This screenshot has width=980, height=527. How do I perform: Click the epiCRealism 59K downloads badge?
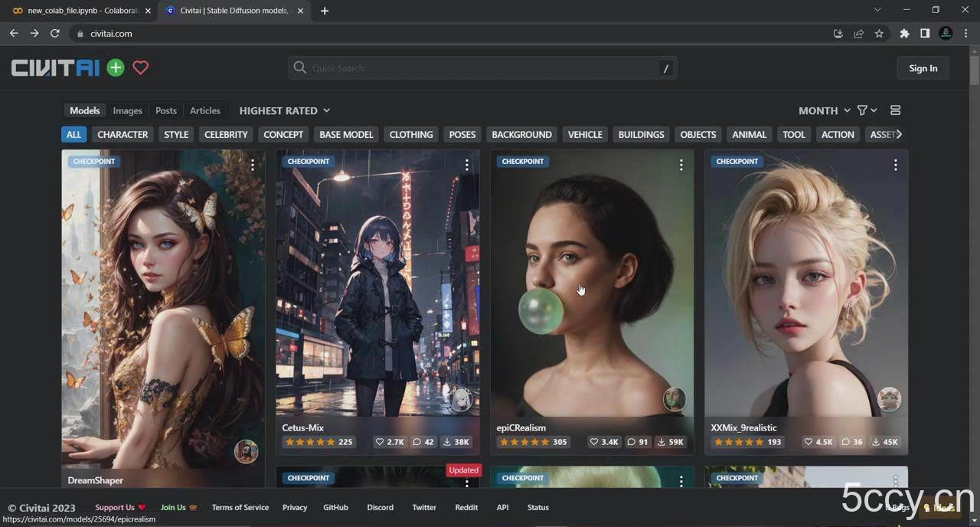[x=671, y=442]
